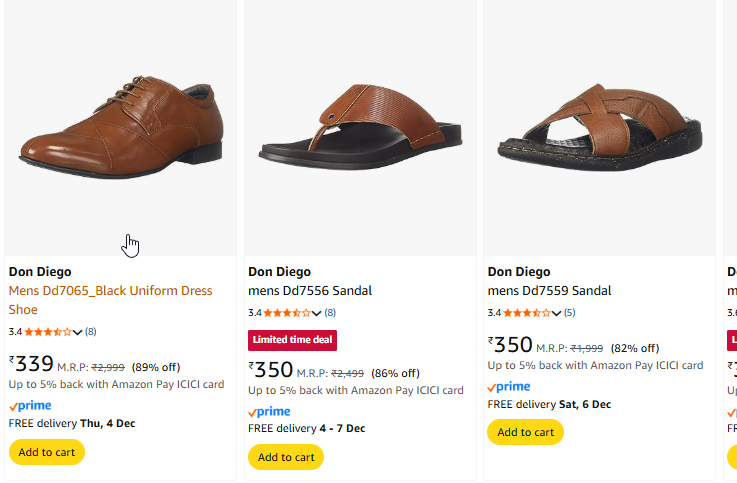737x483 pixels.
Task: Click the Prime logo under the dress shoe
Action: pyautogui.click(x=30, y=406)
